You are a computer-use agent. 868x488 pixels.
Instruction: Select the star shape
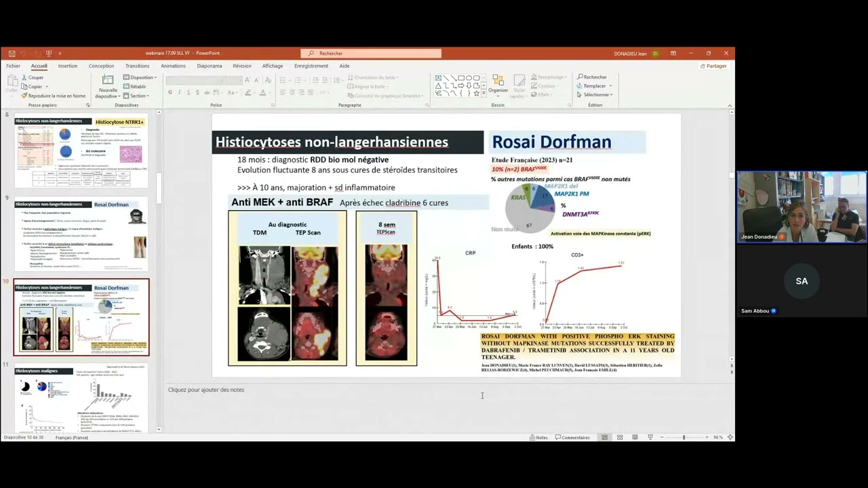(477, 93)
